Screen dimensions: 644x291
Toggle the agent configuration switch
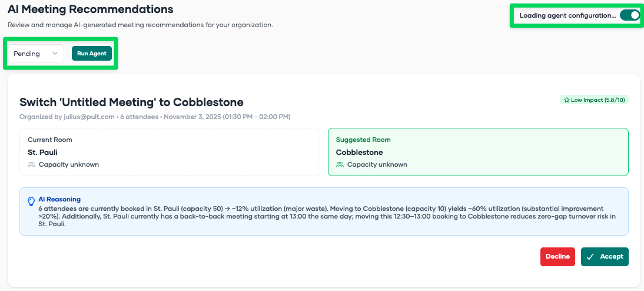[629, 16]
